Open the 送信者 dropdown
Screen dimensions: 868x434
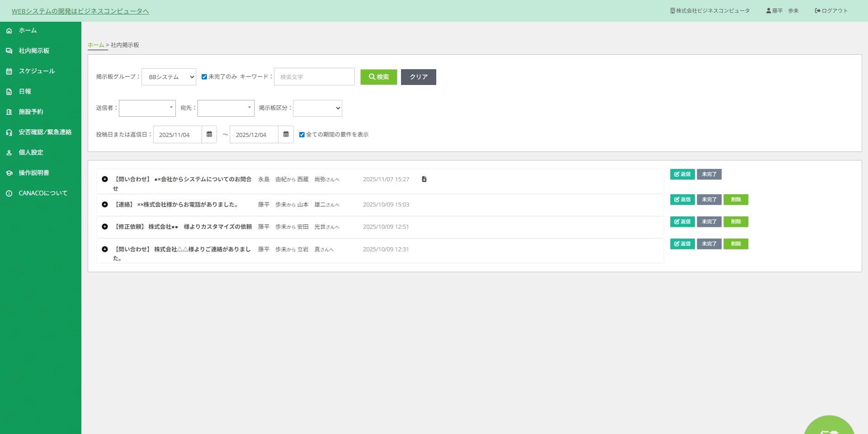tap(147, 108)
